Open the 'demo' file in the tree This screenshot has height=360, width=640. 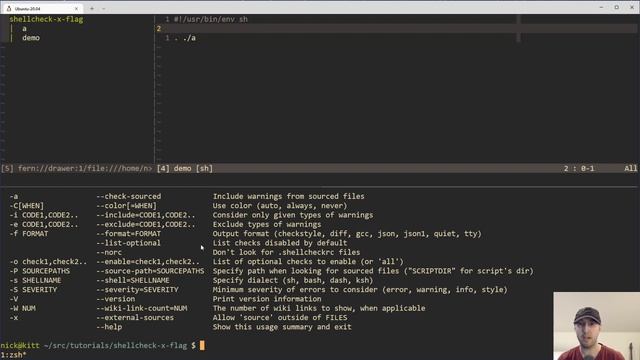click(x=31, y=38)
